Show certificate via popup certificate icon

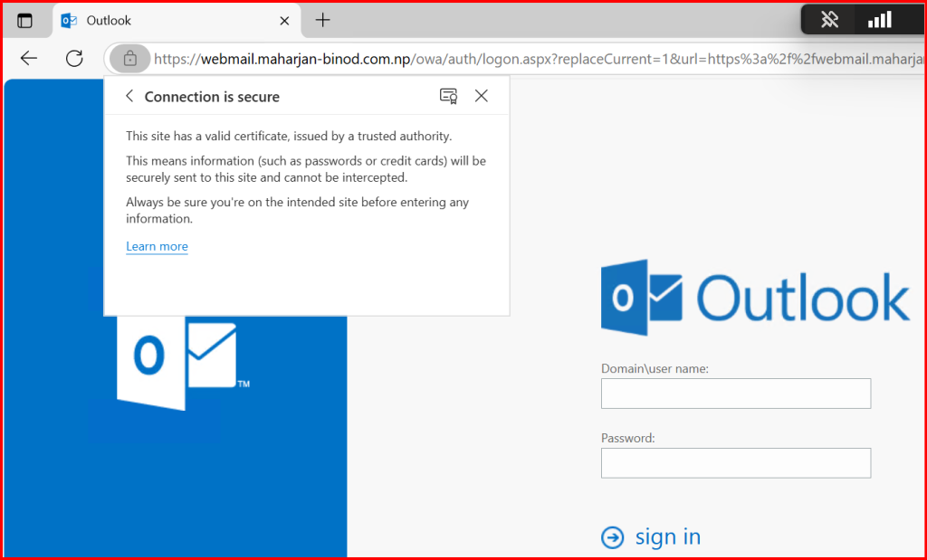448,97
